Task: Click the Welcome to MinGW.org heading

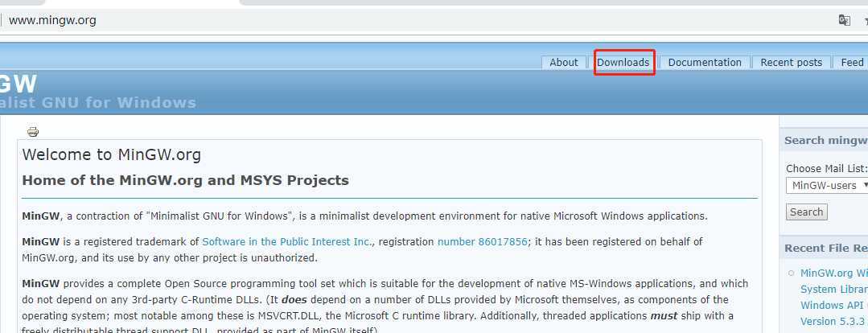Action: [111, 154]
